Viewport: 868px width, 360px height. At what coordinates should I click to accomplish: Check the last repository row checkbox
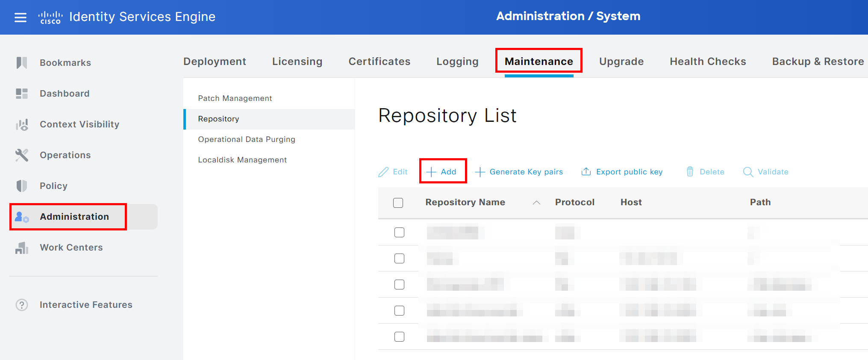[x=399, y=336]
